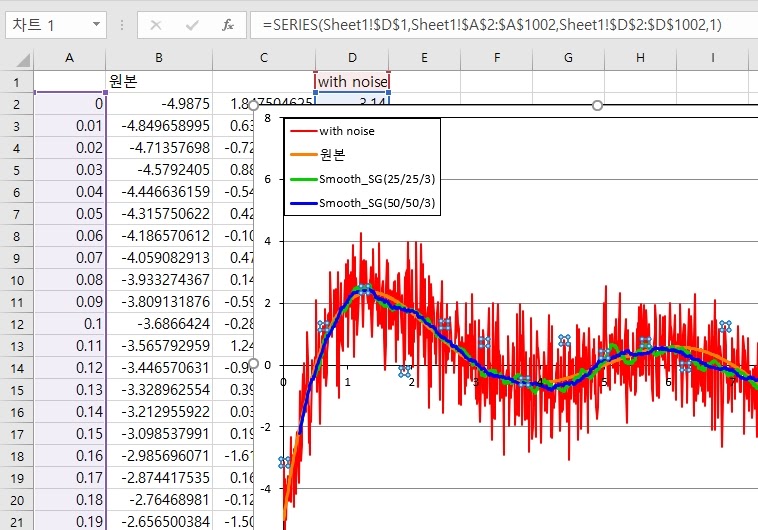Click the chart's top-left corner resize handle
Screen dimensions: 758x530
point(253,105)
